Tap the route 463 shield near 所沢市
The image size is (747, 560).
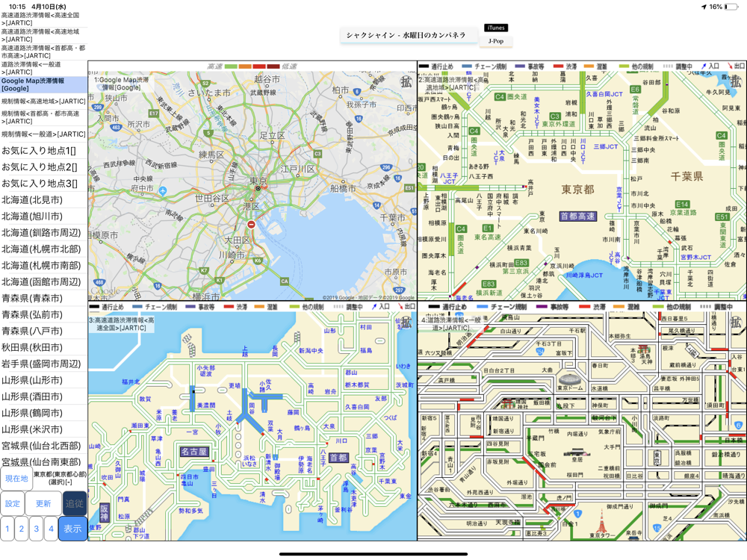tap(117, 128)
